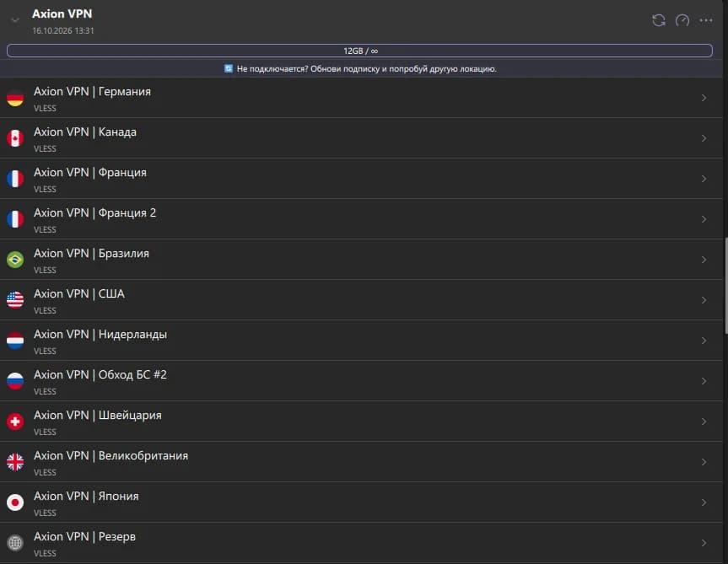The height and width of the screenshot is (564, 728).
Task: Open details chevron for Япония server
Action: (704, 502)
